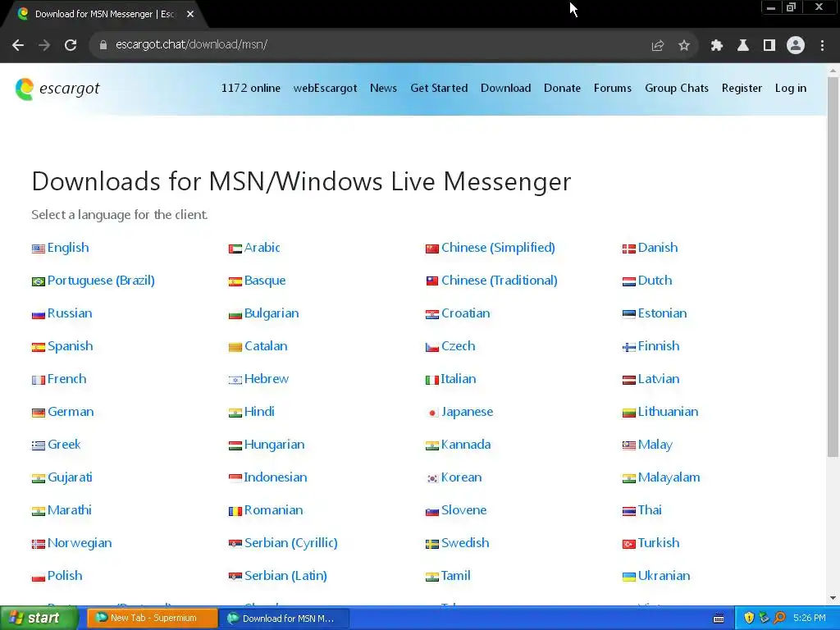Bookmark this page with the star icon
This screenshot has width=840, height=630.
click(x=684, y=46)
